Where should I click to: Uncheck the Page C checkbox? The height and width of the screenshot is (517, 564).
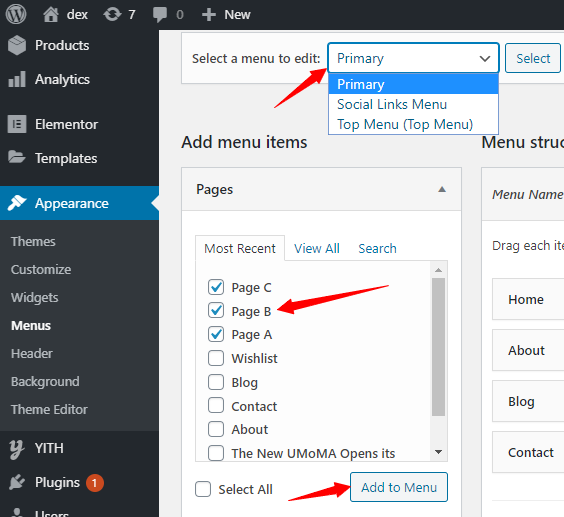tap(216, 287)
